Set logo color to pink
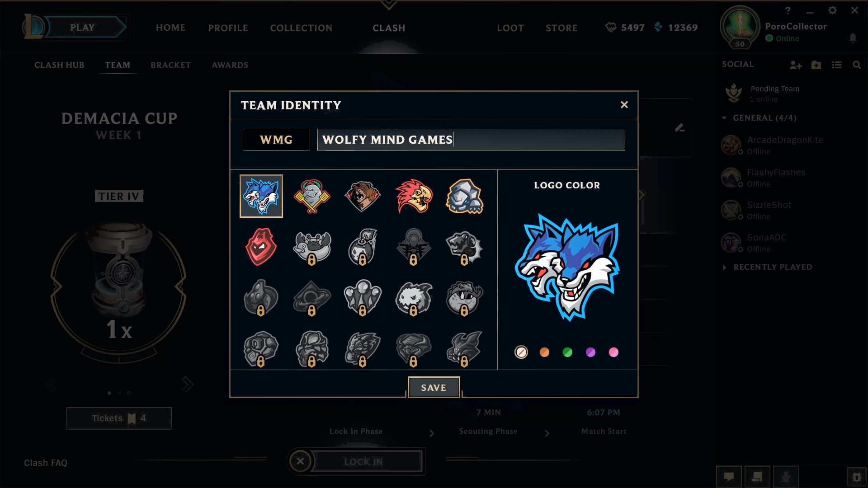This screenshot has width=868, height=488. point(613,352)
